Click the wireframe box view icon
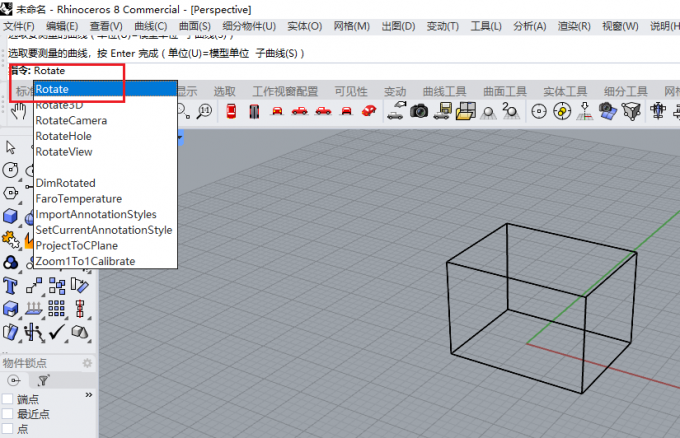Screen dimensions: 680x438 631,111
